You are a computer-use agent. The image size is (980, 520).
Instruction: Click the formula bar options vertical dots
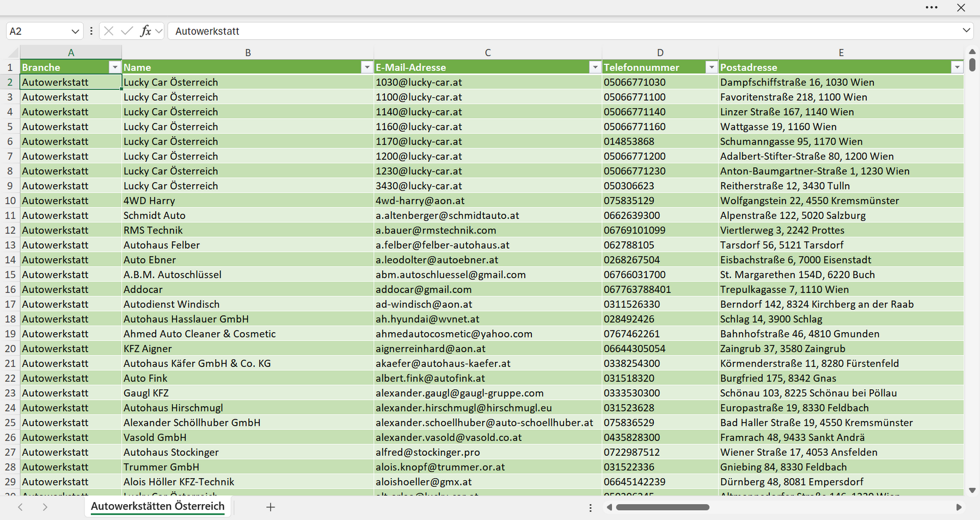click(x=91, y=31)
